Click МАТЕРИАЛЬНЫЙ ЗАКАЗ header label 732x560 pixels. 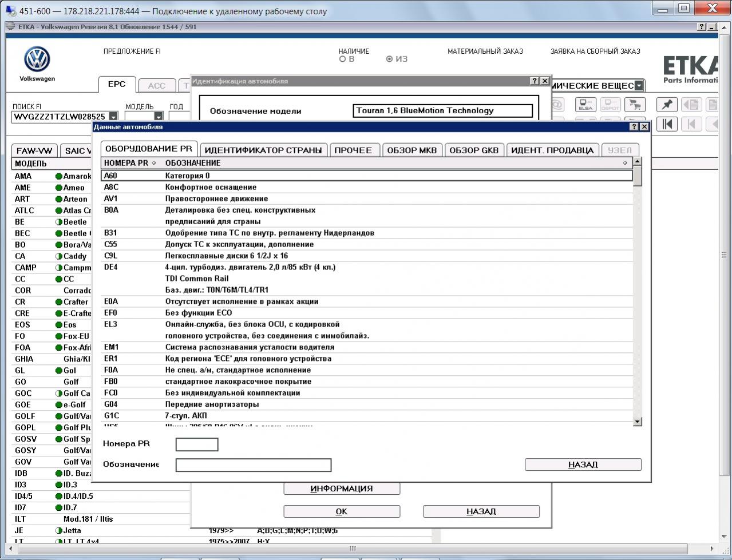485,51
